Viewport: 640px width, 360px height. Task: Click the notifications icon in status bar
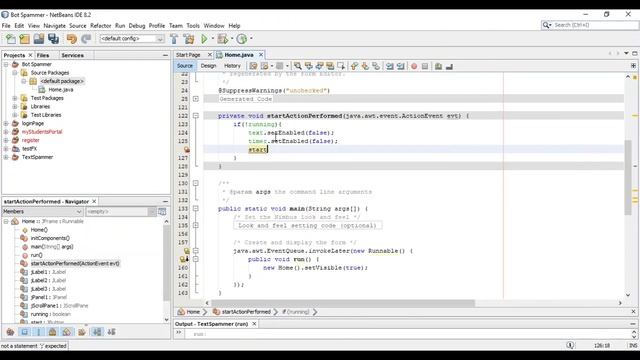(x=570, y=346)
